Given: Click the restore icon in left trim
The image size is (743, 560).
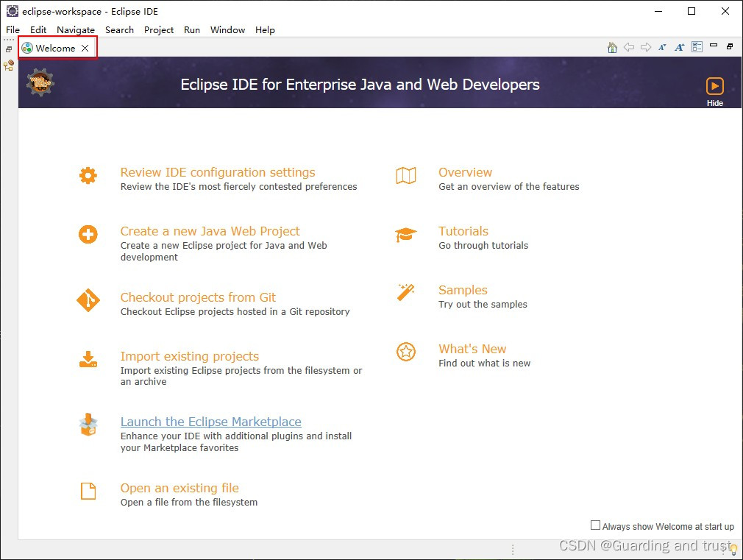Looking at the screenshot, I should pyautogui.click(x=9, y=49).
